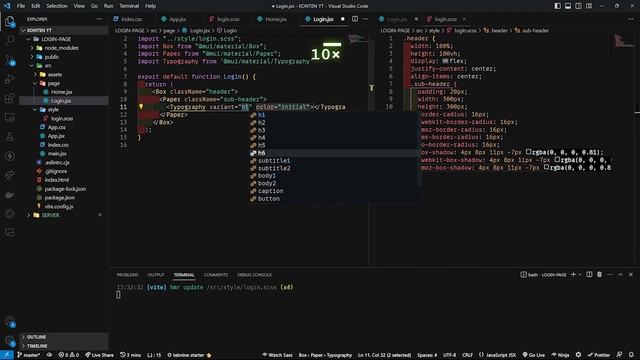Click the Split Editor icon beside Login.jsx tab
The width and height of the screenshot is (640, 360).
(355, 19)
